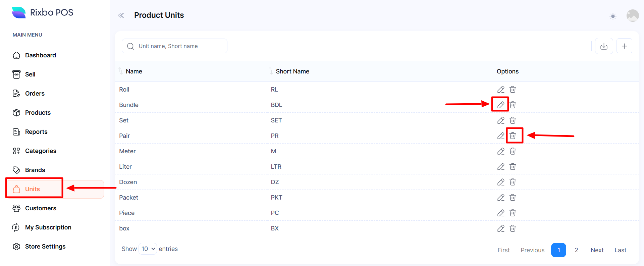This screenshot has width=644, height=266.
Task: Open the entries per page dropdown
Action: [148, 249]
